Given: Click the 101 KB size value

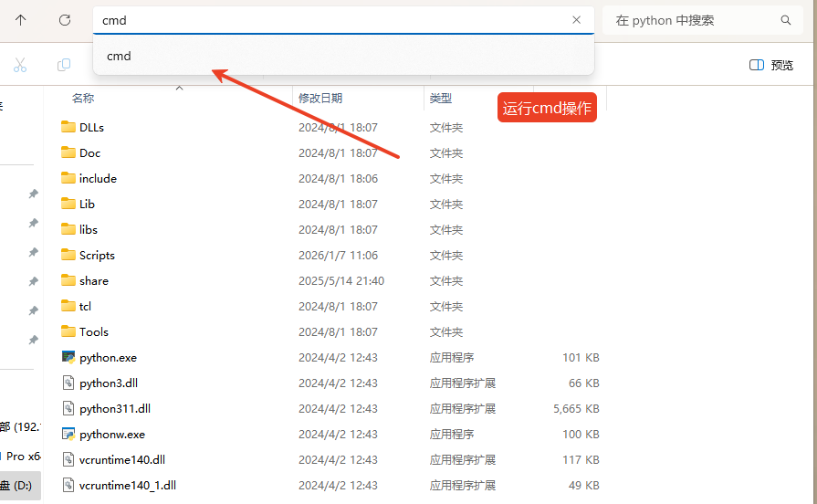Looking at the screenshot, I should 581,358.
